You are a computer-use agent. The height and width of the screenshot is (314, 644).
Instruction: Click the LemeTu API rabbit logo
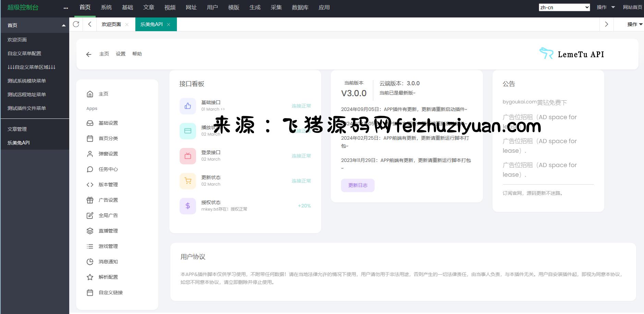546,53
